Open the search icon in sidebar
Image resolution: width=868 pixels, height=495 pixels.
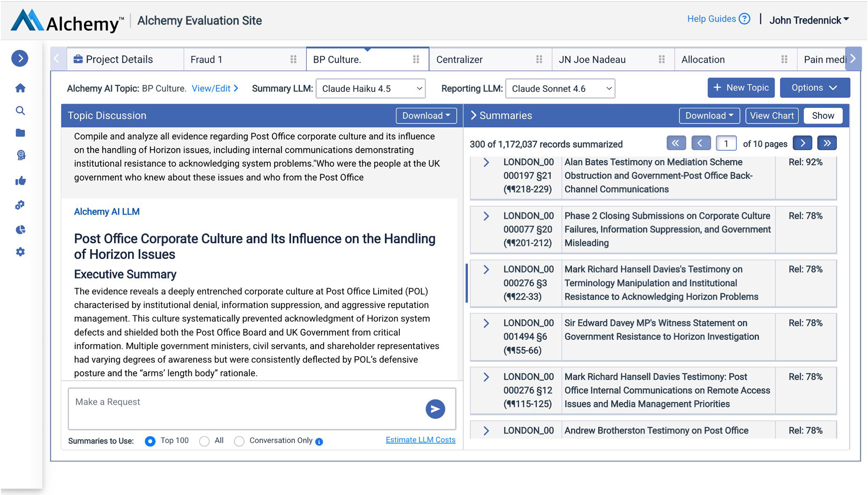click(20, 111)
